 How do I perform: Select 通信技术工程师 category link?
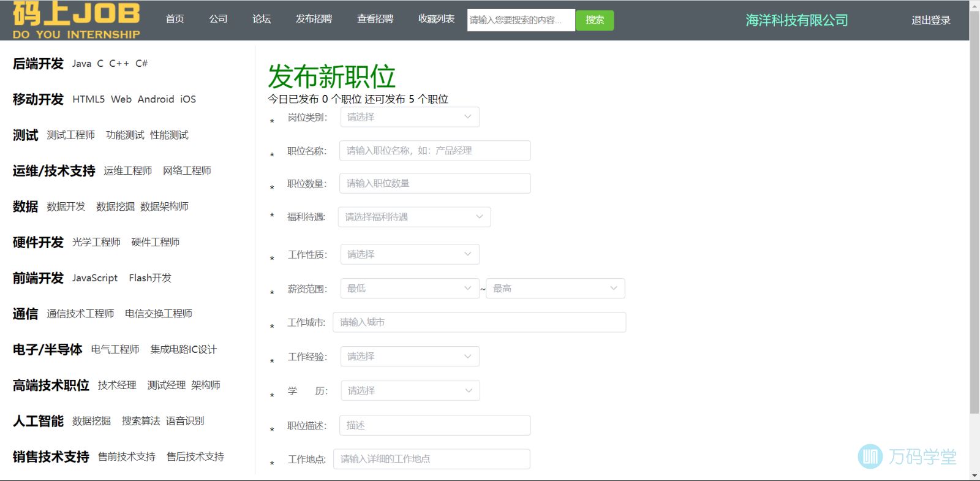pos(80,314)
